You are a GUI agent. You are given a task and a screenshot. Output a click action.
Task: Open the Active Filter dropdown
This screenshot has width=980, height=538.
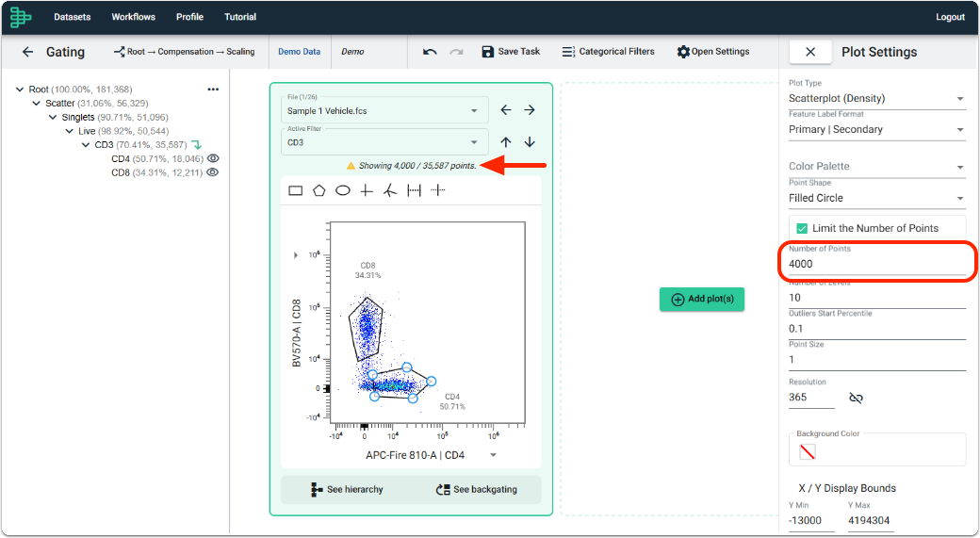[384, 142]
